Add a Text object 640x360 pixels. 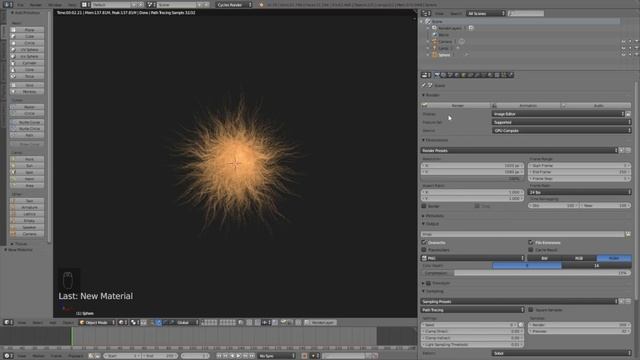tap(27, 201)
